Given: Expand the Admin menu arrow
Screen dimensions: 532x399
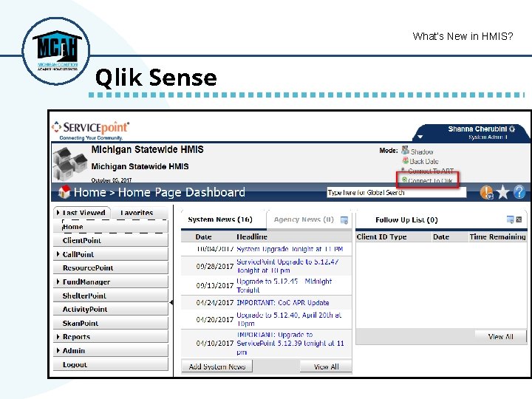Looking at the screenshot, I should pos(58,350).
